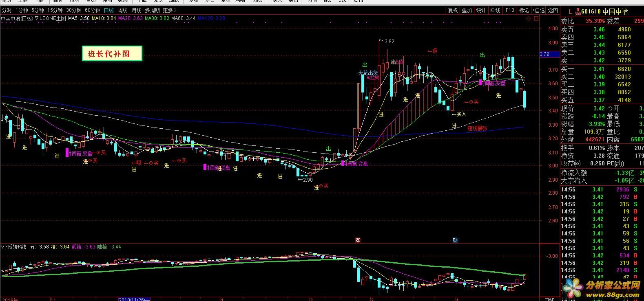Click the 大笔出货 label on the chart
The image size is (644, 301).
(368, 73)
